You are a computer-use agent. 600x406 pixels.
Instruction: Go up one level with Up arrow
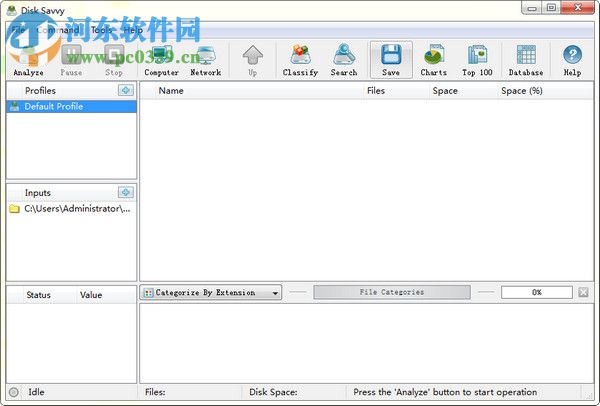click(253, 60)
